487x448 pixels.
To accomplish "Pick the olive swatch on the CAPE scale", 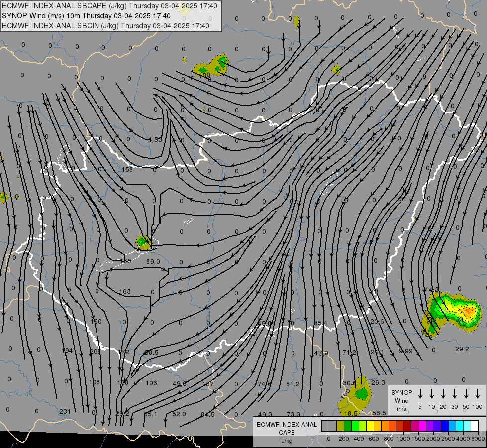I will tap(340, 426).
